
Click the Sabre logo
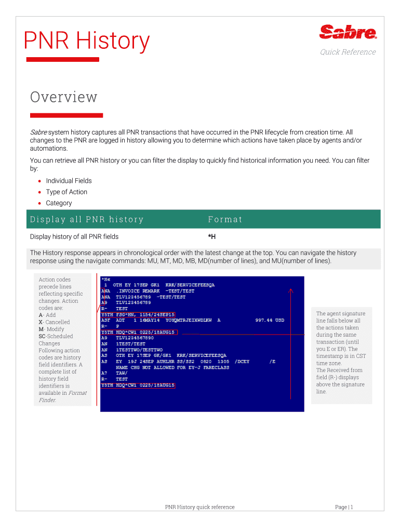[348, 33]
